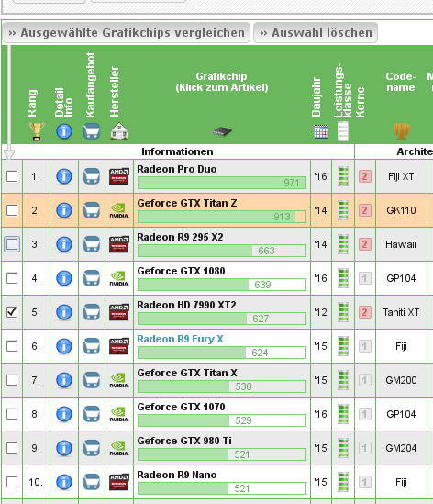Select checkbox for Geforce GTX Titan Z
Viewport: 433px width, 504px height.
coord(12,210)
